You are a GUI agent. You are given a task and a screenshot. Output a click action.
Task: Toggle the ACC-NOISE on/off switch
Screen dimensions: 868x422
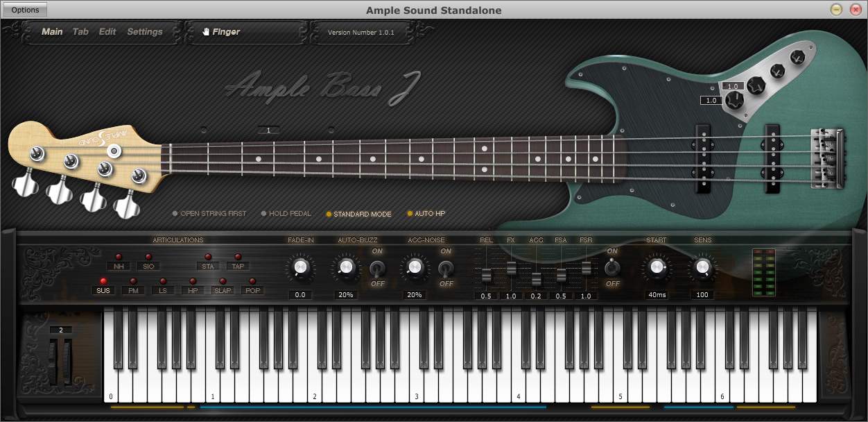click(446, 268)
